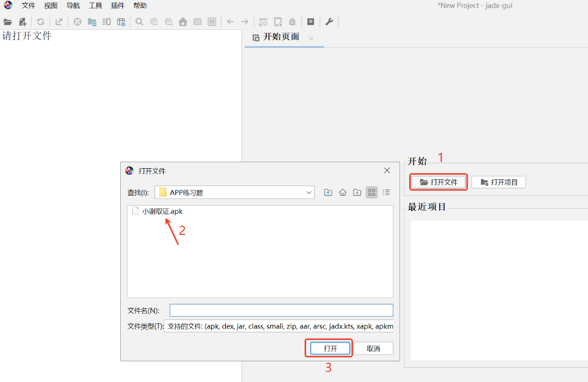Click the open file toolbar icon

(8, 22)
